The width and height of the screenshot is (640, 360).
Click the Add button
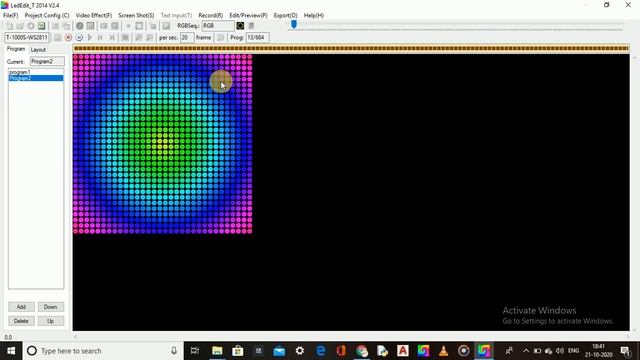coord(21,307)
